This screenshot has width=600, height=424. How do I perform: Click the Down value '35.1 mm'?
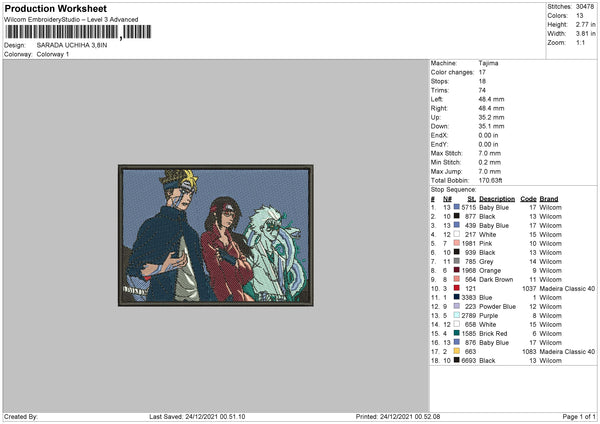click(x=491, y=126)
